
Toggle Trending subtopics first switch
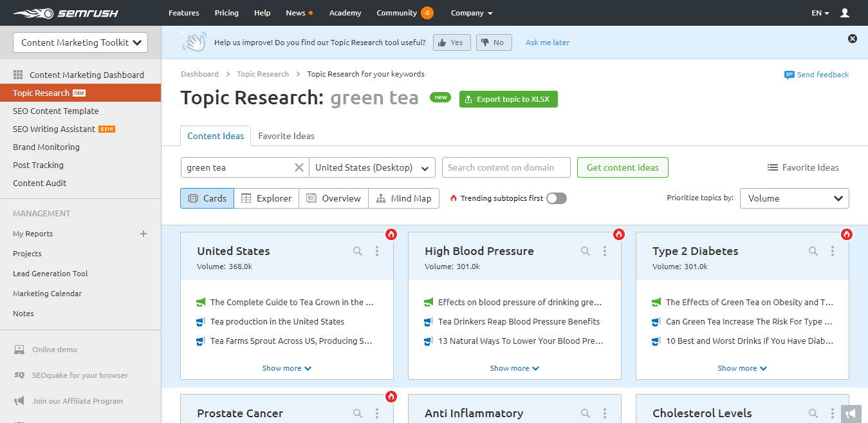tap(557, 198)
